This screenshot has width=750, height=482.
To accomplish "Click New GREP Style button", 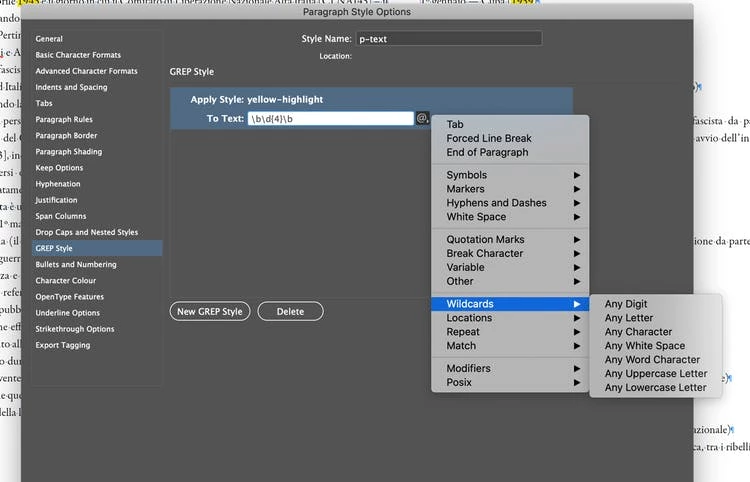I will tap(210, 311).
